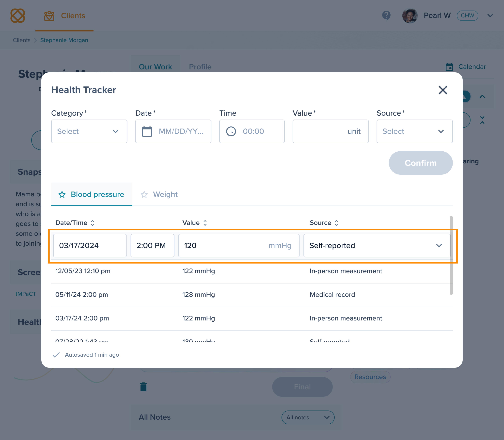This screenshot has height=440, width=504.
Task: Edit the 120 mmHg value field
Action: pyautogui.click(x=239, y=245)
